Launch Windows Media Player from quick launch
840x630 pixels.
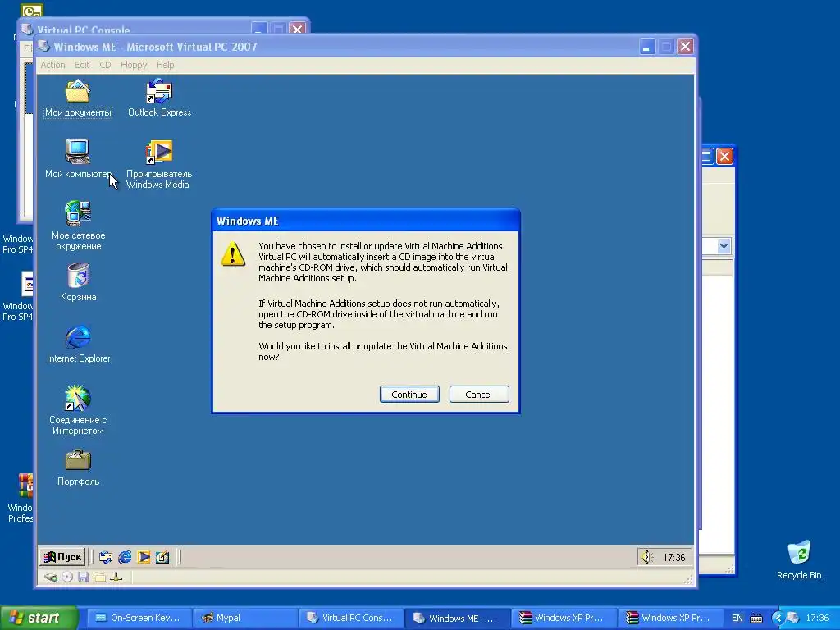[144, 557]
